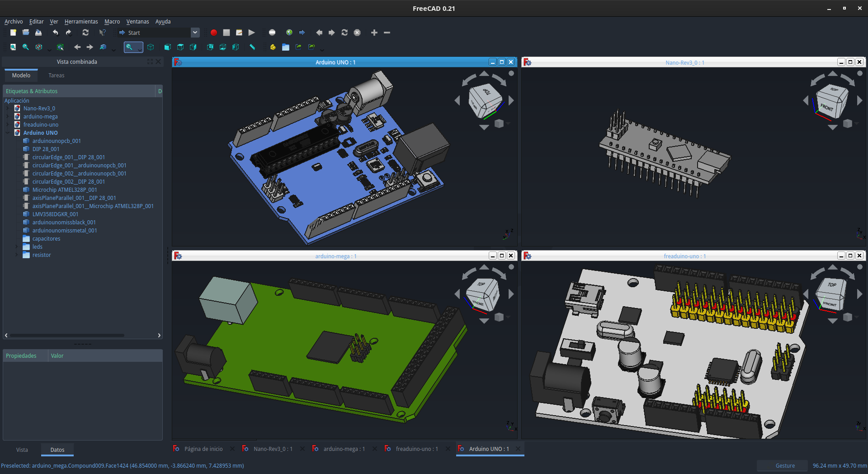This screenshot has width=868, height=474.
Task: Collapse the Arduino UNO tree node
Action: point(8,133)
